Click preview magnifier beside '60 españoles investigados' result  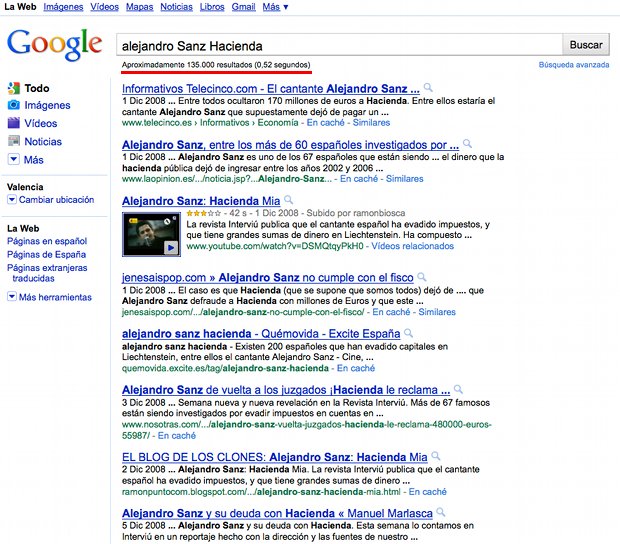pyautogui.click(x=467, y=144)
